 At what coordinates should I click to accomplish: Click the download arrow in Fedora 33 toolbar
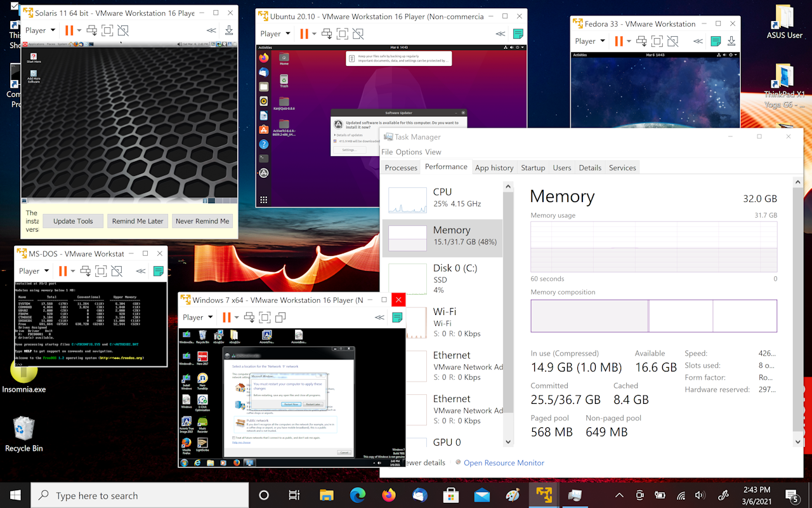click(x=731, y=41)
